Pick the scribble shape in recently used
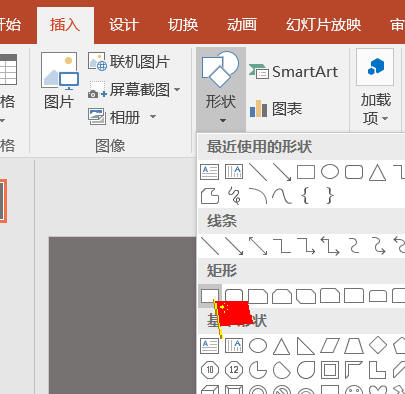This screenshot has height=394, width=405. pyautogui.click(x=234, y=195)
